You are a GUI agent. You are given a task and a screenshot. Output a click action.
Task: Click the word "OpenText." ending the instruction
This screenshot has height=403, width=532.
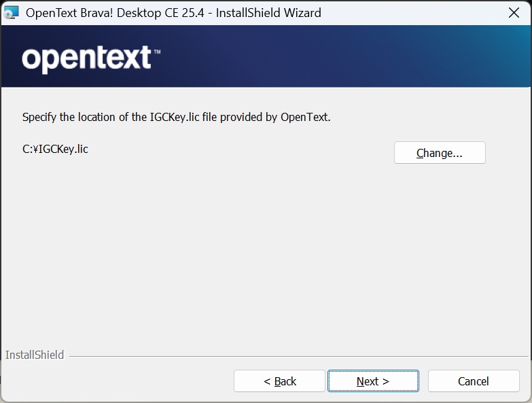[305, 117]
